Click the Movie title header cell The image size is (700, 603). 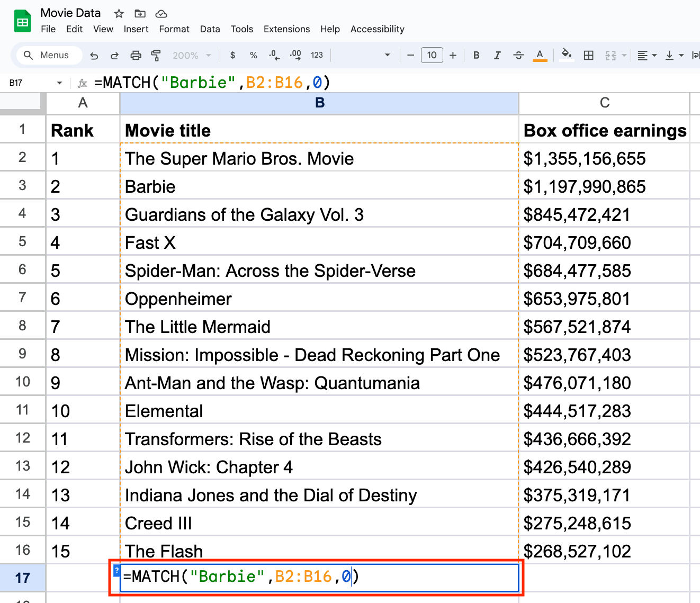click(319, 130)
